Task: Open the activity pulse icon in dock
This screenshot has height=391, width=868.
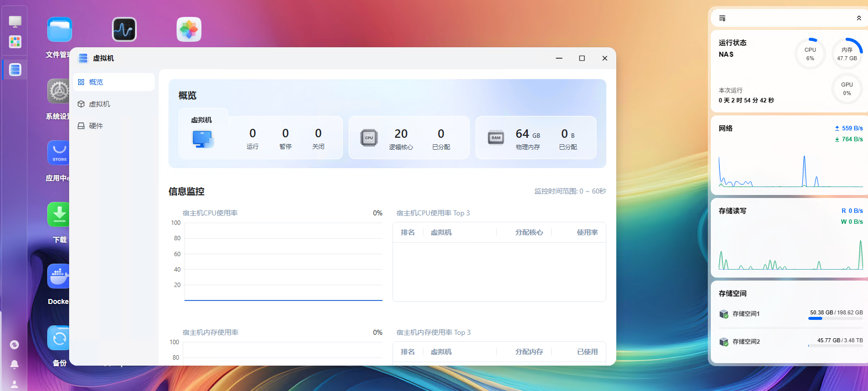Action: tap(14, 345)
